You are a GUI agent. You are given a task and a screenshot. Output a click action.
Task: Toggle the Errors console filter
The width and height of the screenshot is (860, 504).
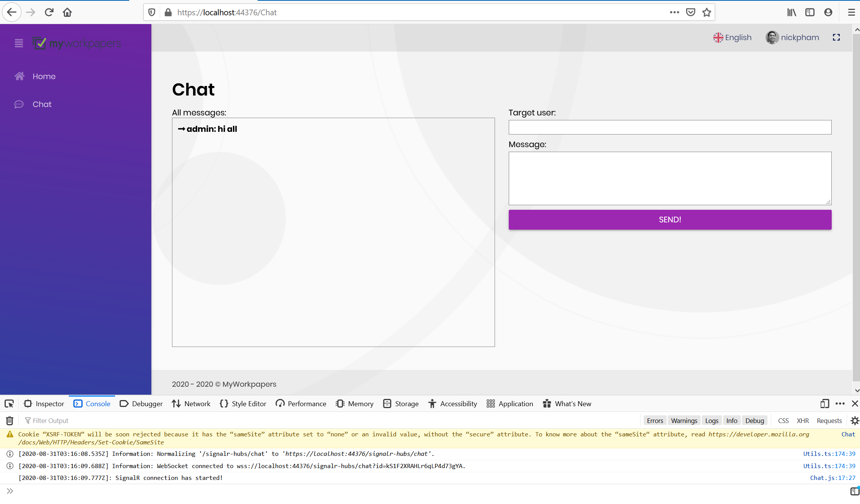pyautogui.click(x=655, y=421)
